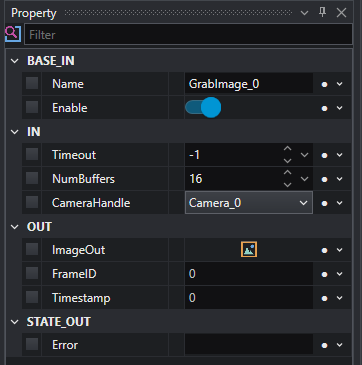Click the dot icon beside Timestamp

[x=324, y=298]
